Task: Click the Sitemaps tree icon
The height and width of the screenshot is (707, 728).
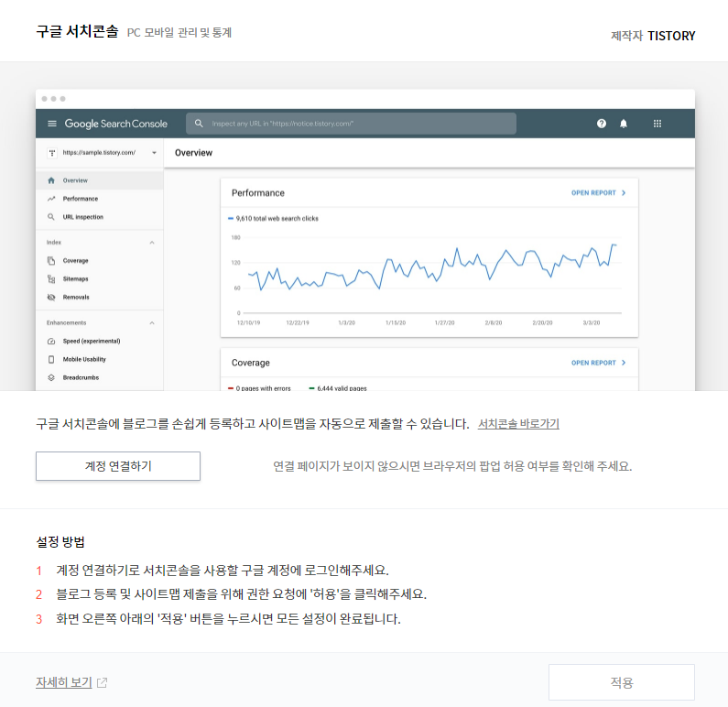Action: (51, 279)
